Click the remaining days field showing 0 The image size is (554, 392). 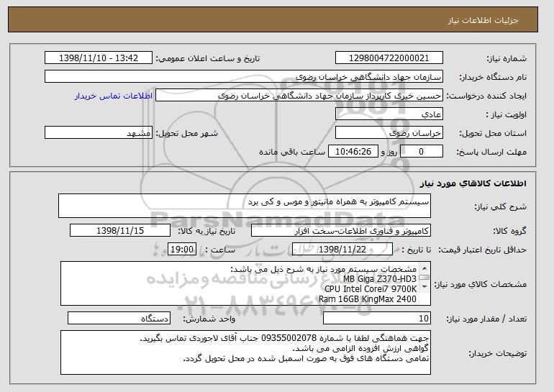[422, 152]
